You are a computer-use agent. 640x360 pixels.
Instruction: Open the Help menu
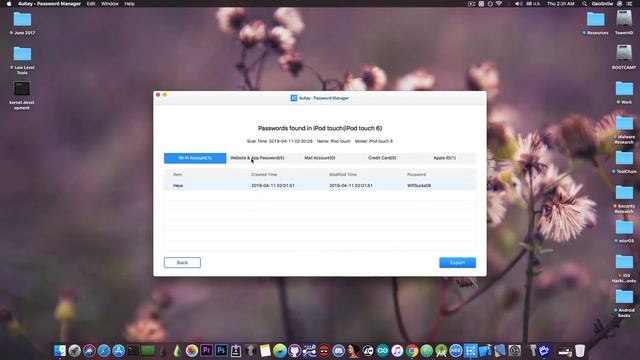pos(129,4)
